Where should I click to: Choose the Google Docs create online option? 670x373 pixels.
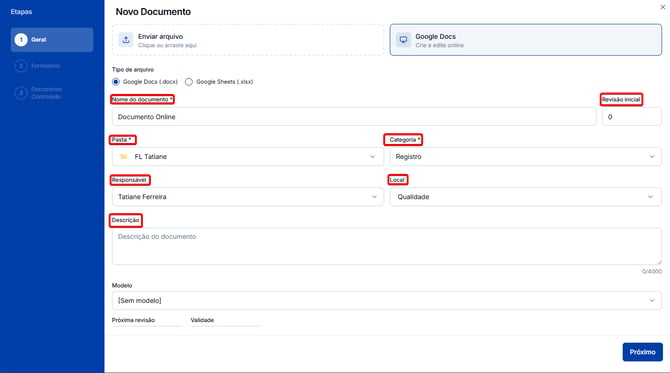click(x=526, y=40)
